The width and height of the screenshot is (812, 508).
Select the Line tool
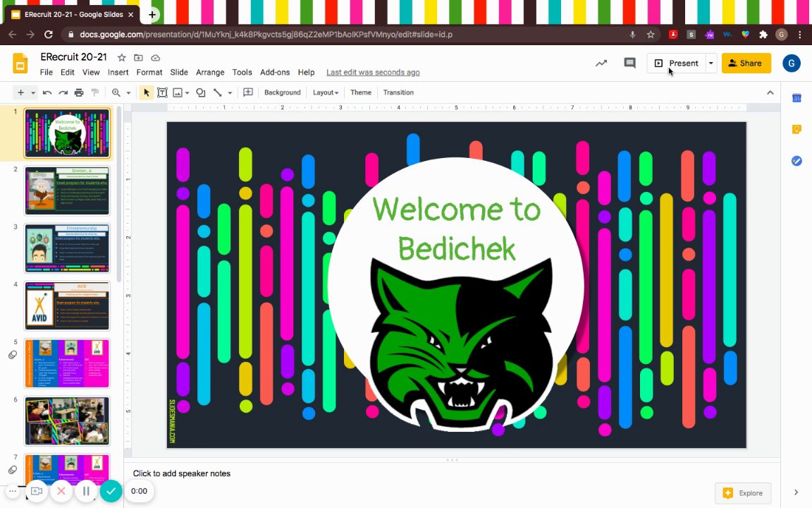pyautogui.click(x=218, y=92)
